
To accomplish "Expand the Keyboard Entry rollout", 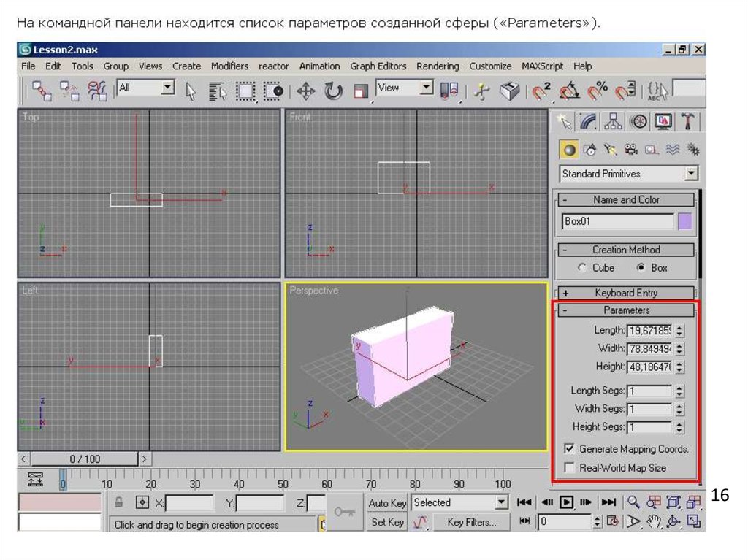I will click(626, 293).
